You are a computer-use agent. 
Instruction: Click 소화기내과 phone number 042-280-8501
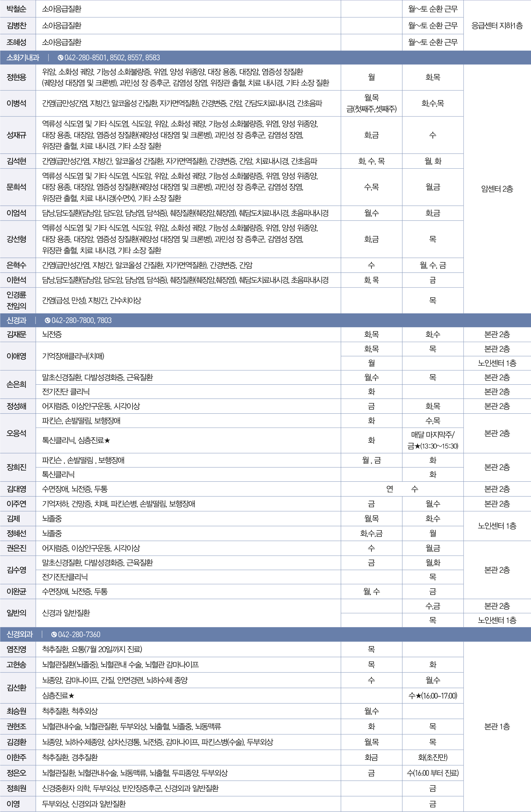coord(85,58)
